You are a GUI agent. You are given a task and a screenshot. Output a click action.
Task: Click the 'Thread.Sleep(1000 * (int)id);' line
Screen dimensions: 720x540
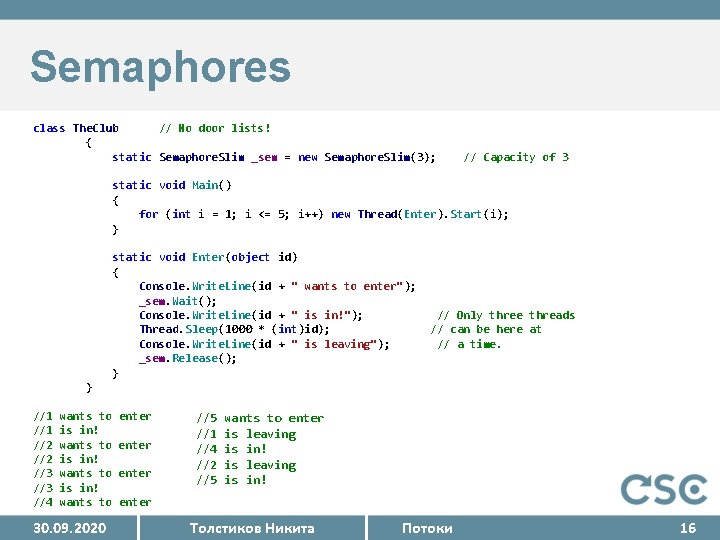234,329
